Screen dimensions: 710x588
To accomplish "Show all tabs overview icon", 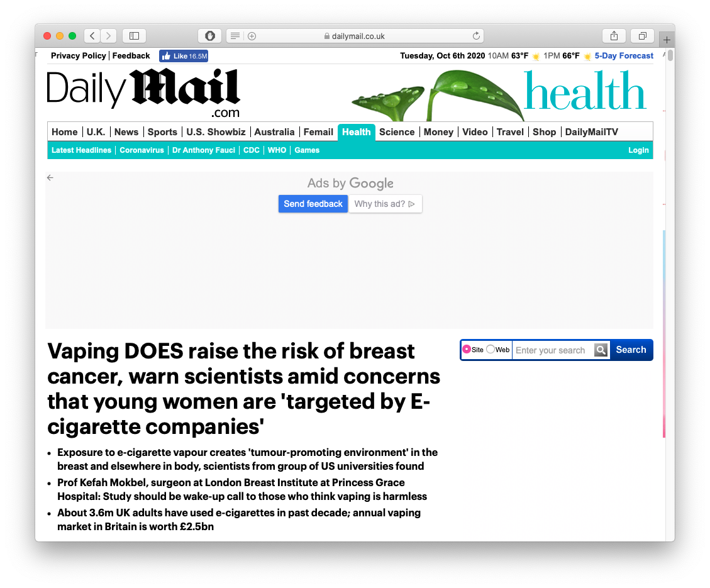I will click(x=643, y=36).
